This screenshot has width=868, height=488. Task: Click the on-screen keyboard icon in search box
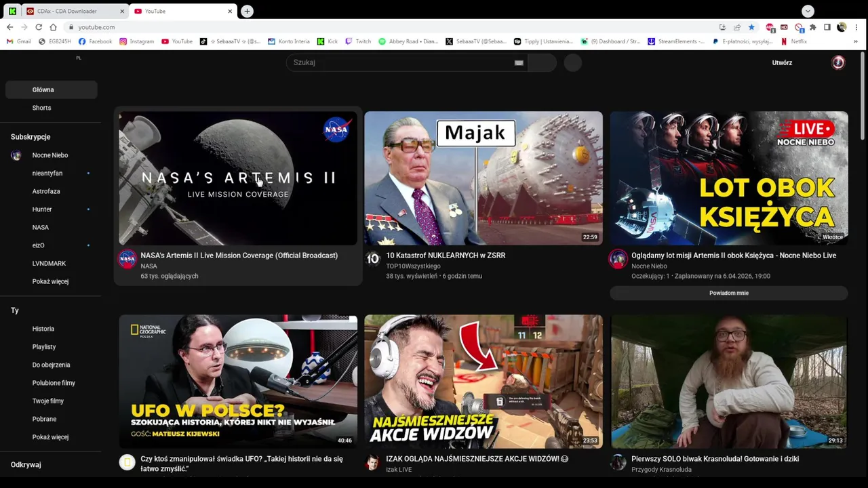pyautogui.click(x=519, y=62)
